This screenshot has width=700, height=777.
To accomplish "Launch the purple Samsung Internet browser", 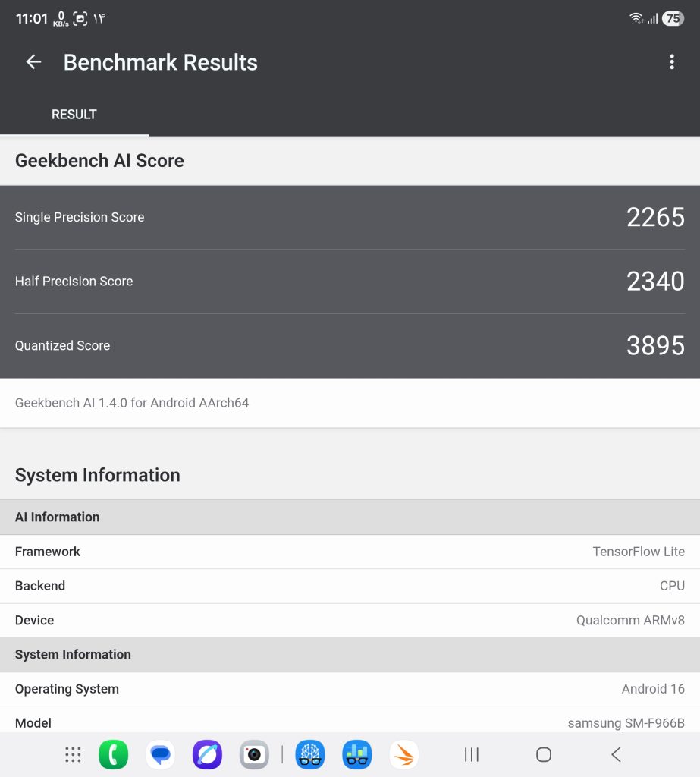I will click(207, 755).
